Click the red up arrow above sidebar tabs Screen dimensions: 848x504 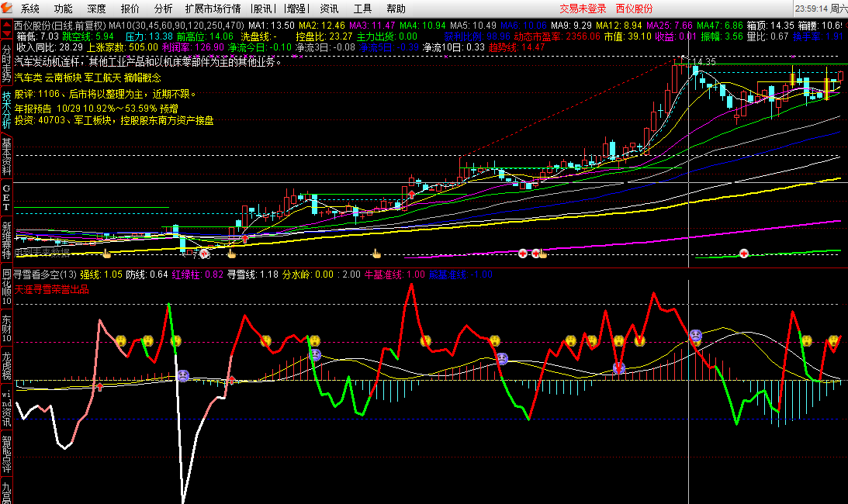tap(6, 26)
